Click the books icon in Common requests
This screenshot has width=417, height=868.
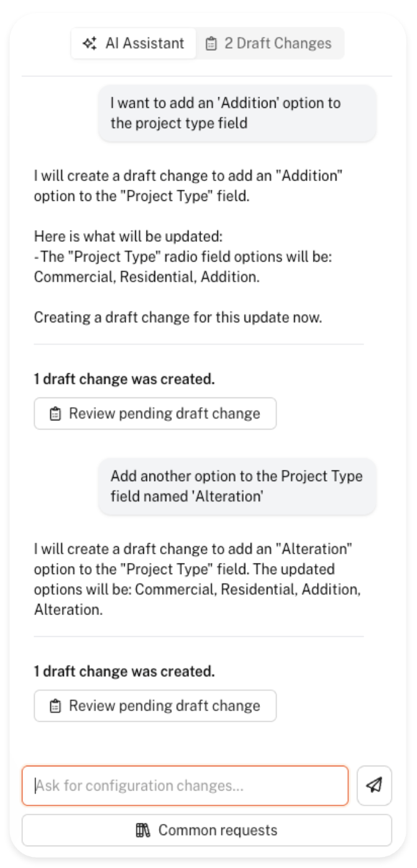pos(143,830)
